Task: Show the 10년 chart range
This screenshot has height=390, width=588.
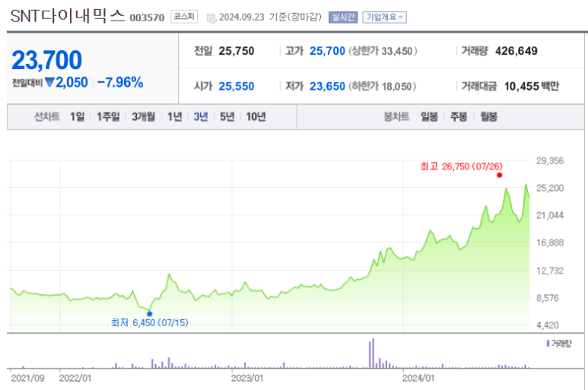Action: pos(256,117)
